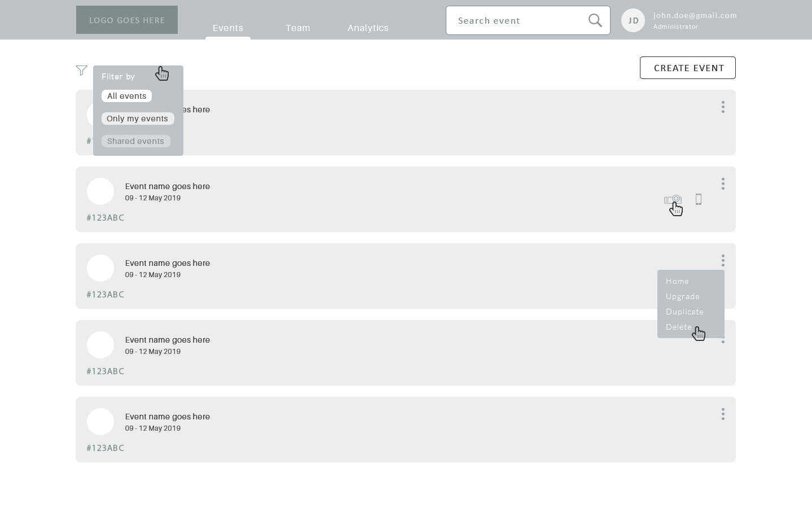Image resolution: width=812 pixels, height=508 pixels.
Task: Open the second event's three-dot menu
Action: click(x=723, y=184)
